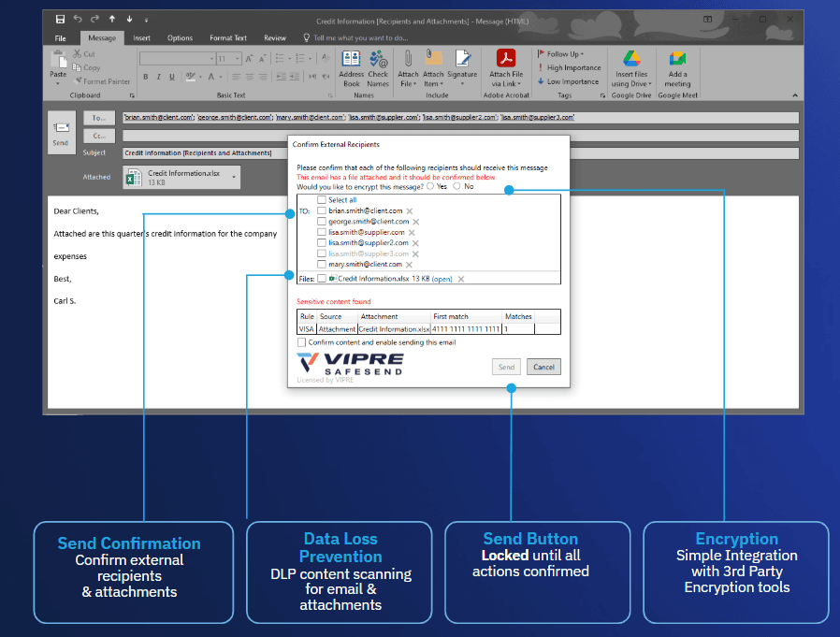Check the Select all checkbox

tap(322, 200)
